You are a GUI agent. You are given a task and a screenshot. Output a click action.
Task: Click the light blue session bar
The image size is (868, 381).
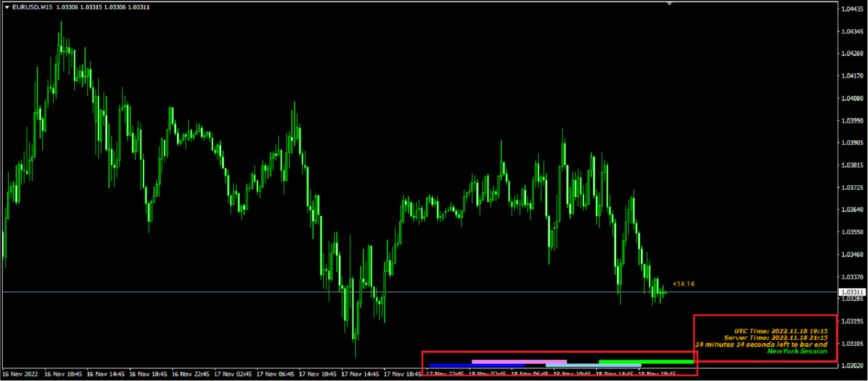coord(593,365)
